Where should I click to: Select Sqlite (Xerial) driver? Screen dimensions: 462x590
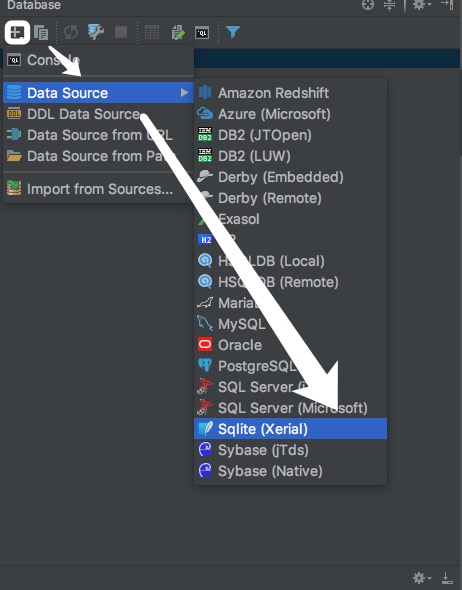290,429
